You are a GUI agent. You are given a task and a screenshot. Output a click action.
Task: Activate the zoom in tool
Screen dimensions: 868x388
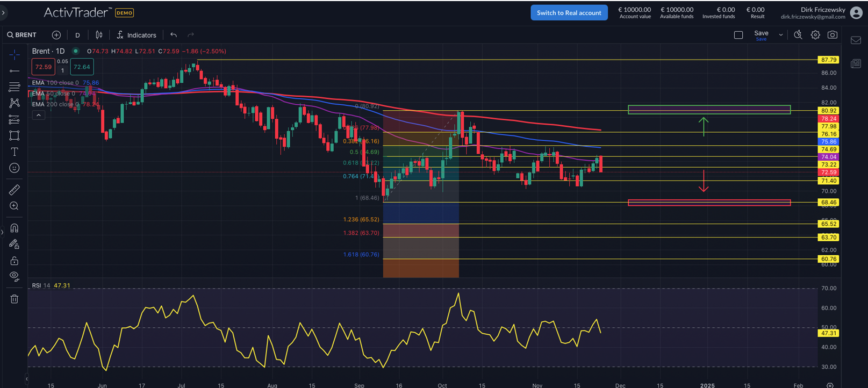(15, 206)
